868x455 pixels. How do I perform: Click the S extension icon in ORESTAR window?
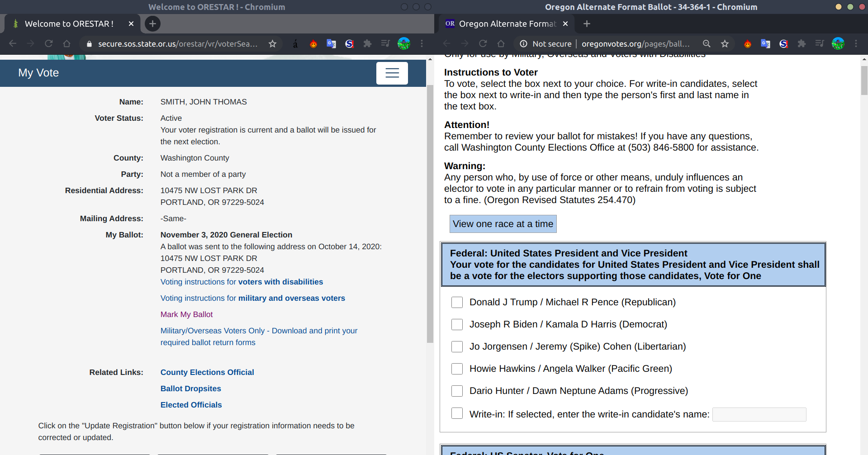point(349,43)
